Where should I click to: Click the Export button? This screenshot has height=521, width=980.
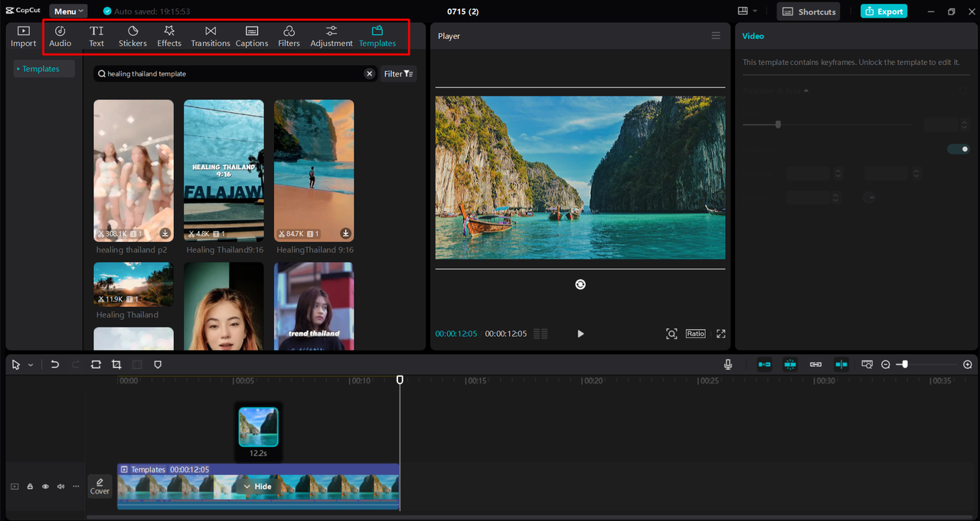(884, 11)
